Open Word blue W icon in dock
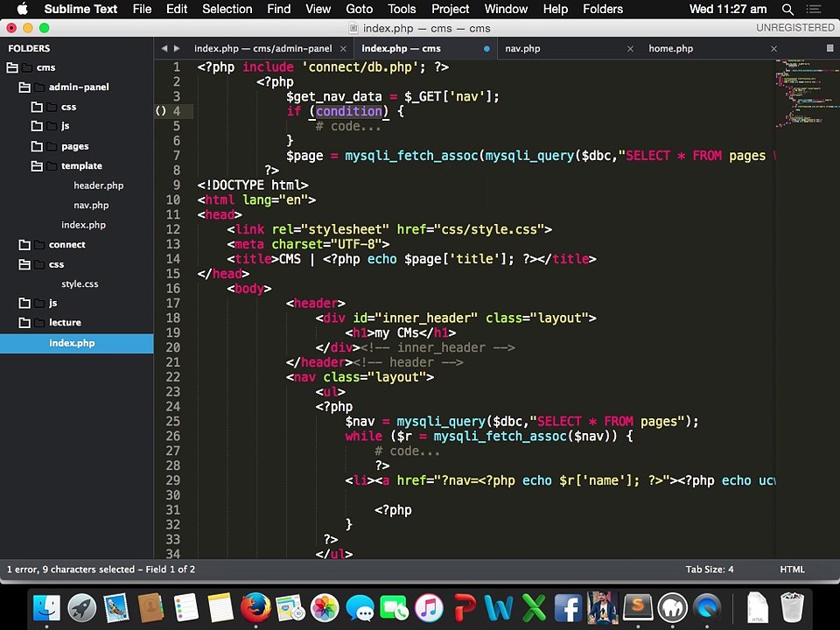Screen dimensions: 840x630 click(498, 608)
